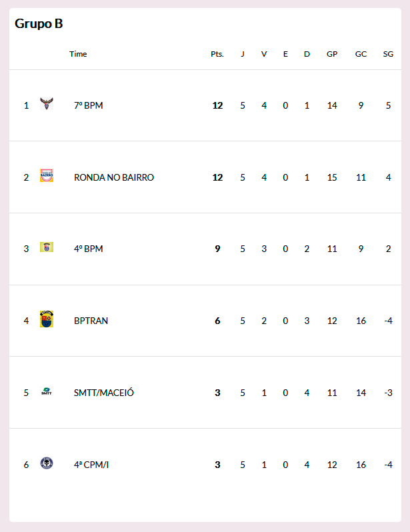Open the RONDA NO BAIRRO team link
This screenshot has width=410, height=532.
pyautogui.click(x=114, y=177)
